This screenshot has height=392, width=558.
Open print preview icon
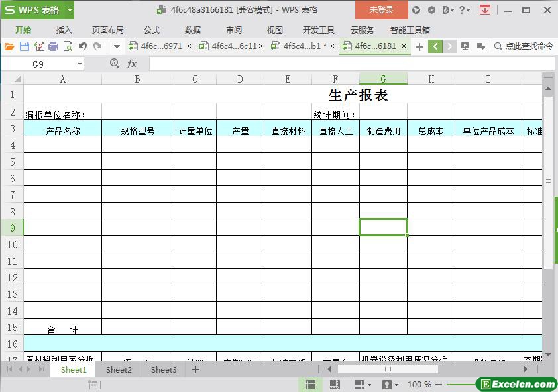[68, 46]
